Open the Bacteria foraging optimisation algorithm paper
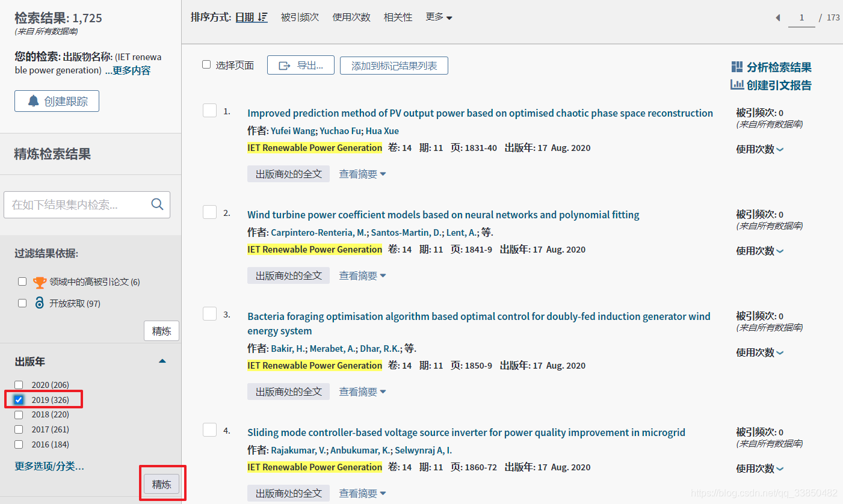Viewport: 843px width, 504px height. [x=479, y=324]
